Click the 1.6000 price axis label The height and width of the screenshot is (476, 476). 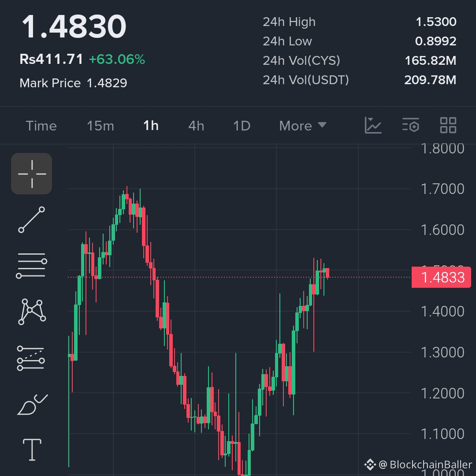[443, 230]
